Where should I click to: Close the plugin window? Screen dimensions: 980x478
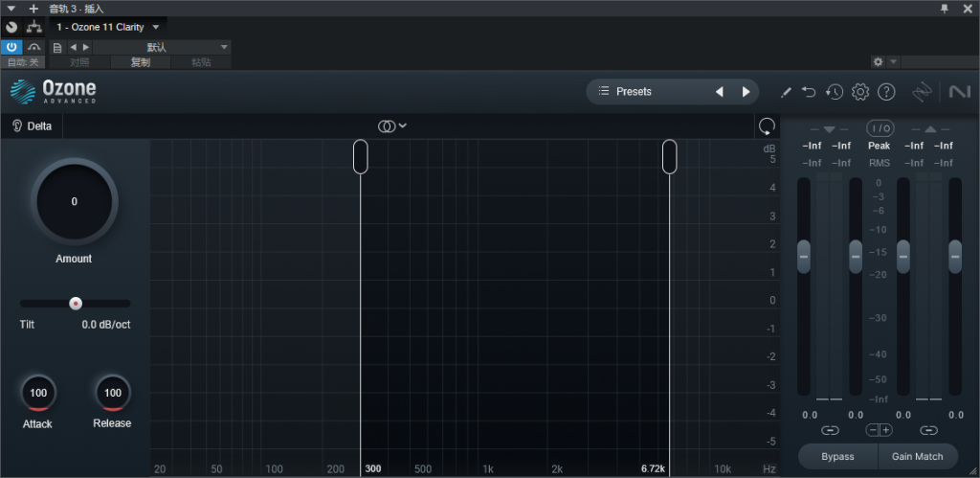tap(968, 9)
